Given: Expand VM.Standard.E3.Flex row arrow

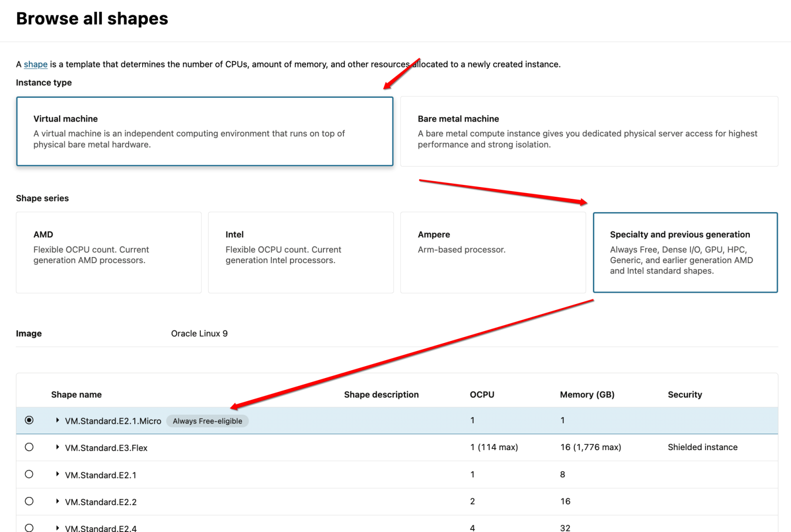Looking at the screenshot, I should point(57,447).
